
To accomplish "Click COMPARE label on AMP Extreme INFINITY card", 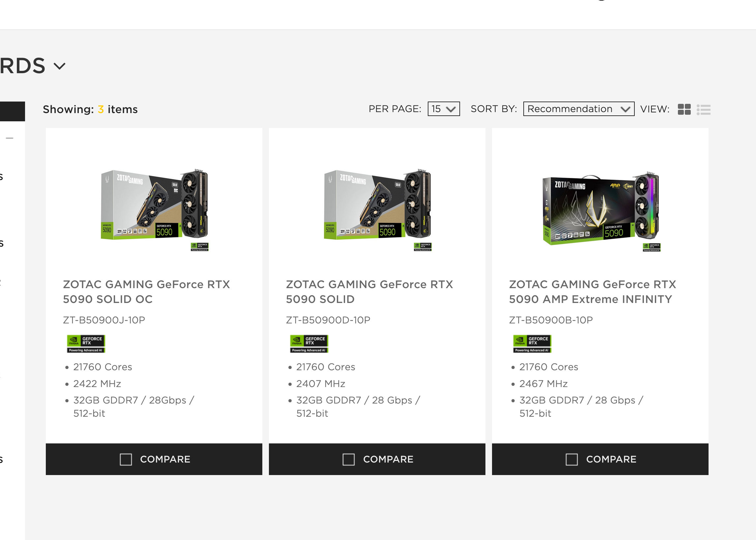I will pyautogui.click(x=611, y=459).
